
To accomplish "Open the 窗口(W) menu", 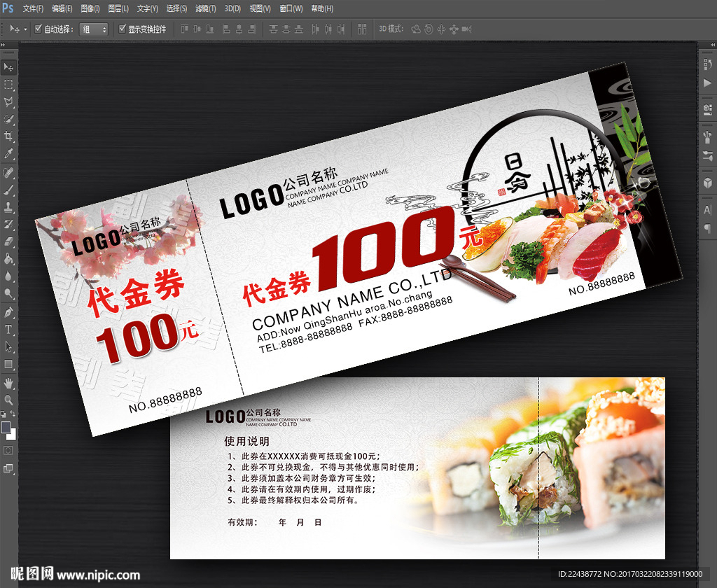I will pyautogui.click(x=291, y=8).
